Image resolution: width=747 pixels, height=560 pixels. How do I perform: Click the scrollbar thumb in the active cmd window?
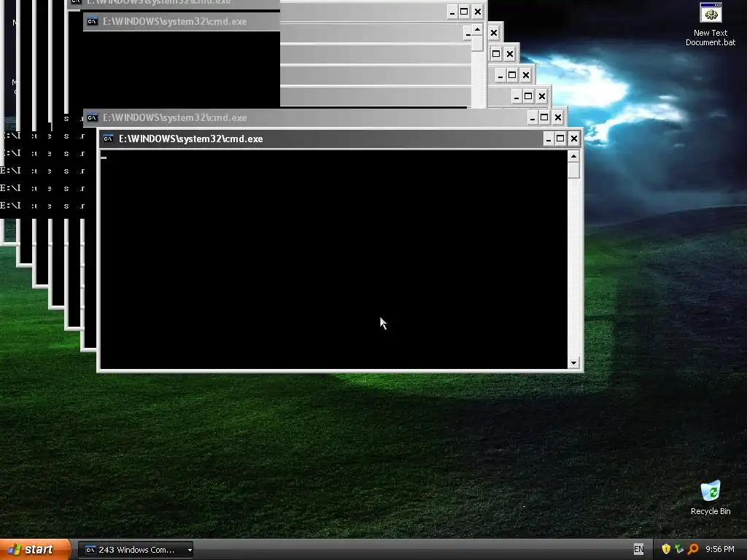[573, 170]
